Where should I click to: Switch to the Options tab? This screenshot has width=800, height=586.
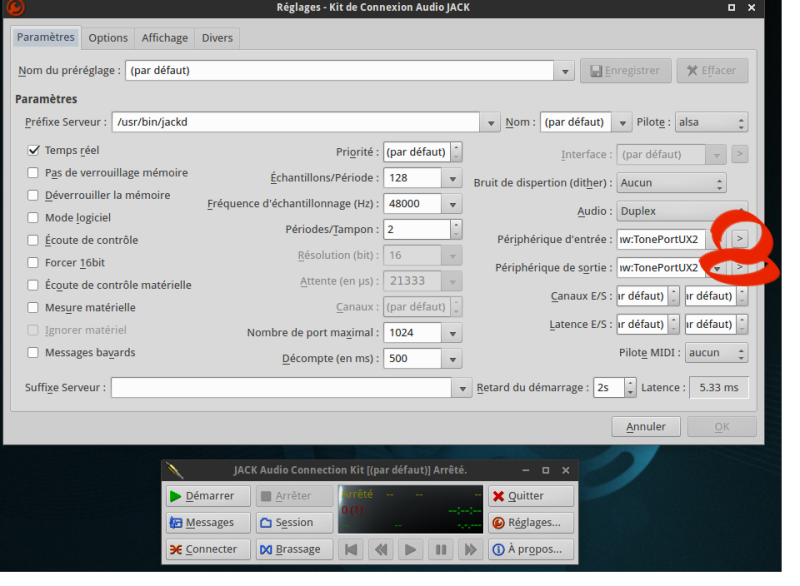point(108,38)
